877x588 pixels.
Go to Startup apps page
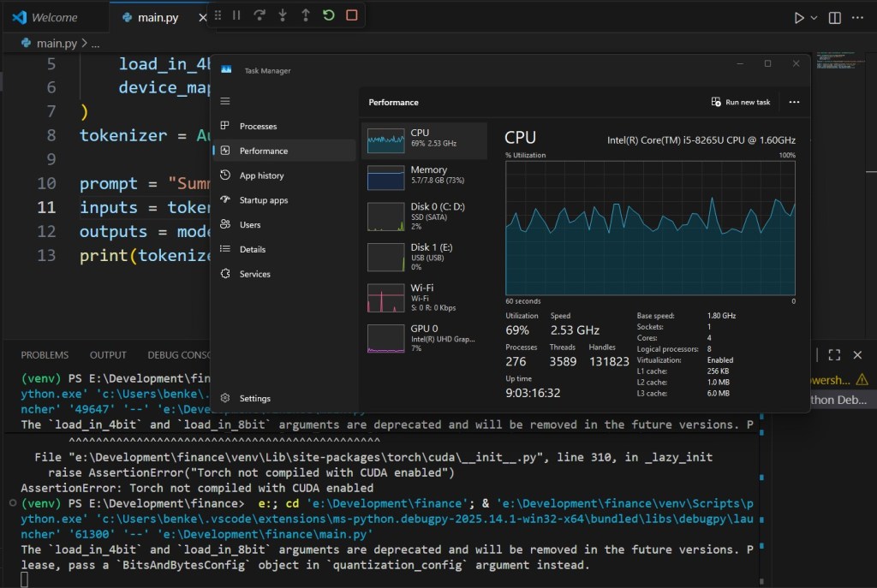(284, 200)
